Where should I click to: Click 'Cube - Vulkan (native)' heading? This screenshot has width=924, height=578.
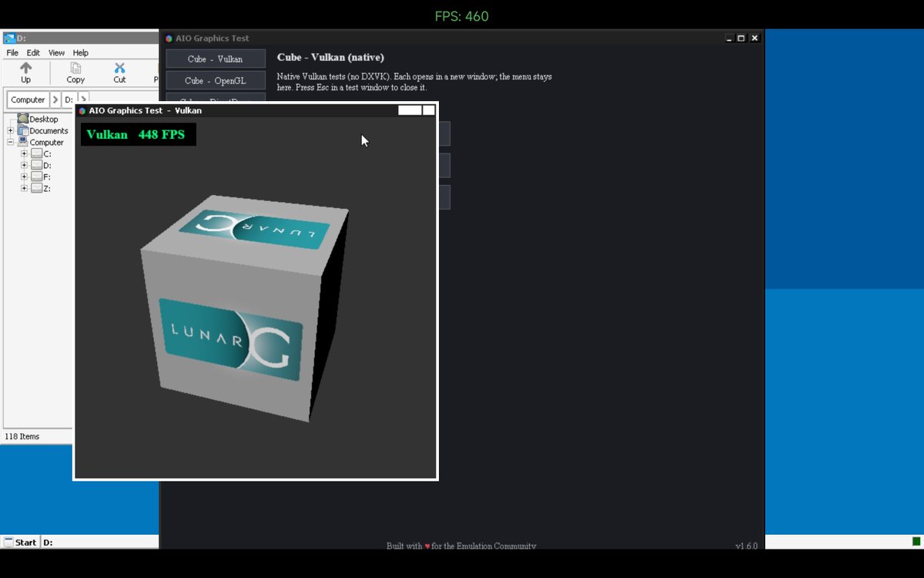point(330,57)
